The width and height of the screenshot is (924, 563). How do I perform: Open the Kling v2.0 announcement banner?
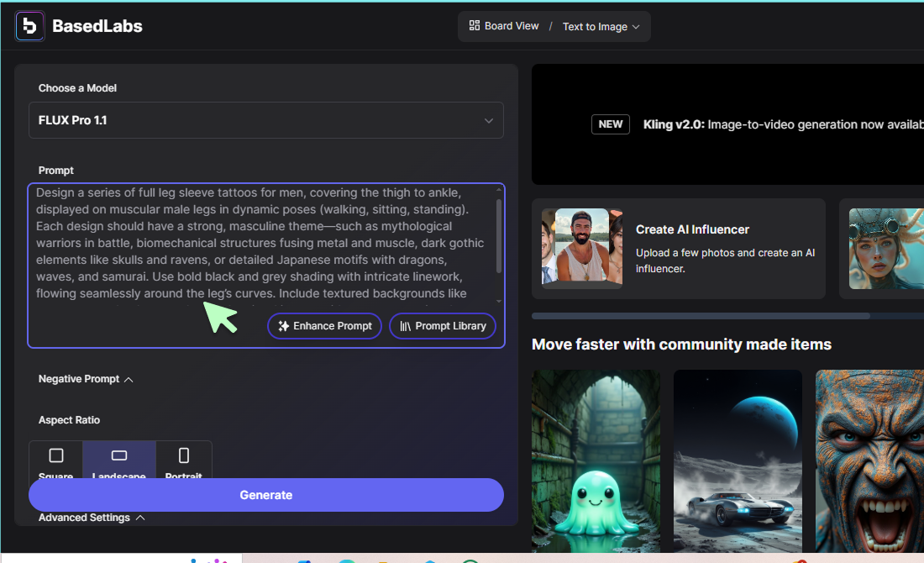727,124
